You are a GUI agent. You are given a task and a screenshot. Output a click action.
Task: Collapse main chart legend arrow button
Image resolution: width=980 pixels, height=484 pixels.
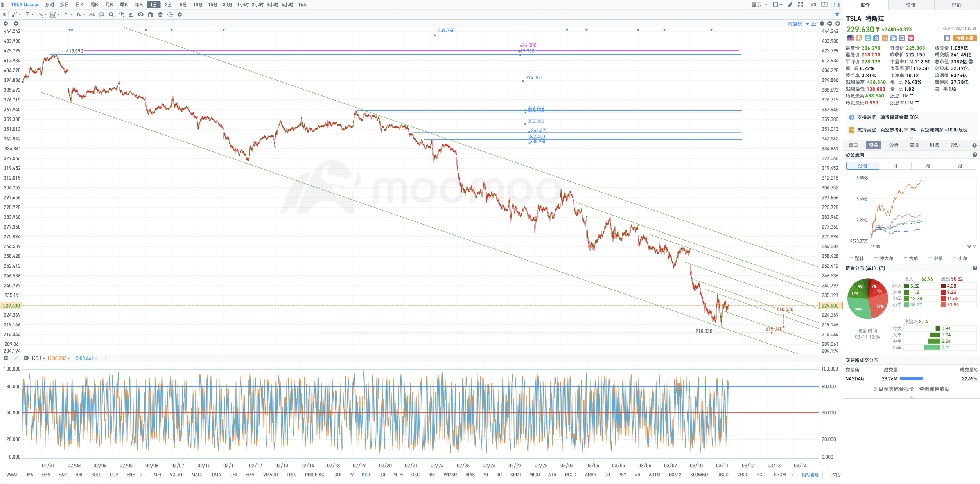coord(16,24)
